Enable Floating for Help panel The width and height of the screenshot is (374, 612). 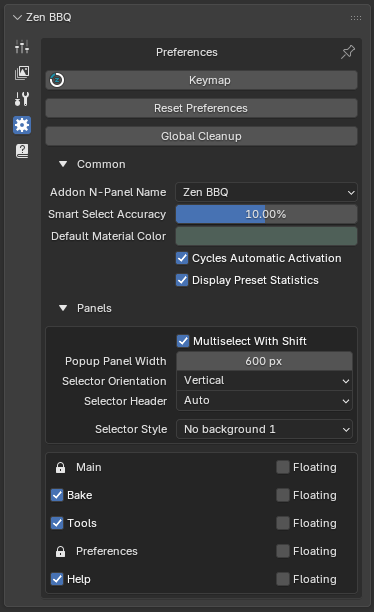[x=283, y=579]
